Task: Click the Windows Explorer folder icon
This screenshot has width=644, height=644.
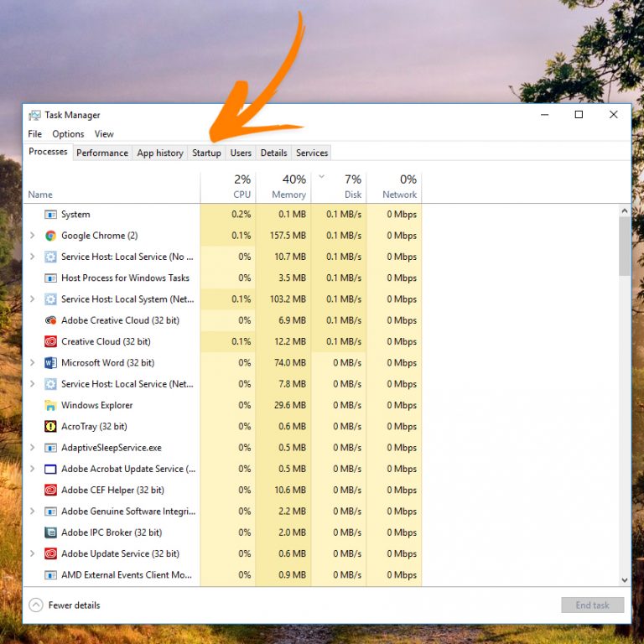Action: (50, 405)
